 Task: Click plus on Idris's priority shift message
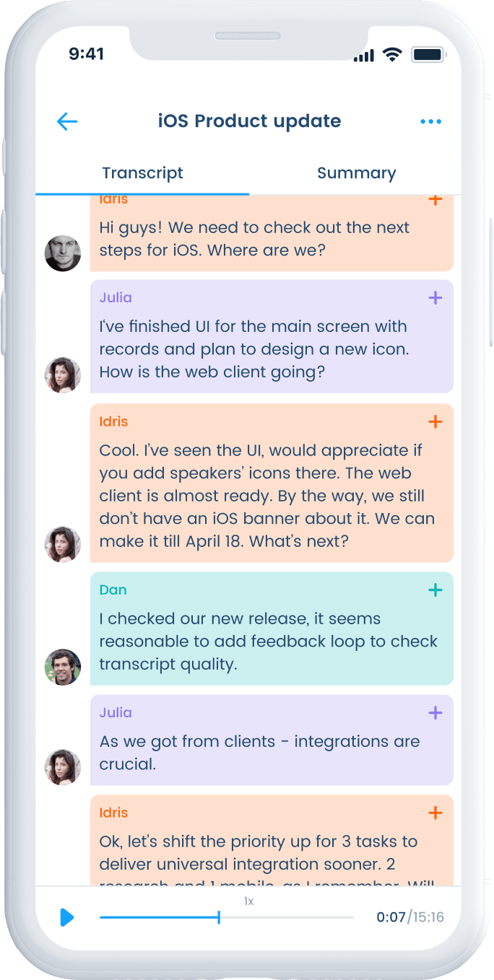[x=435, y=813]
